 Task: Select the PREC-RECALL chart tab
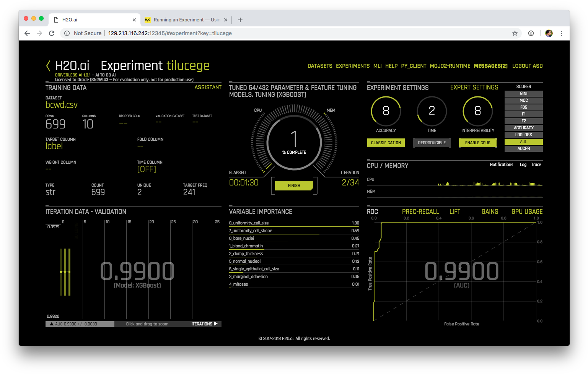pos(420,211)
